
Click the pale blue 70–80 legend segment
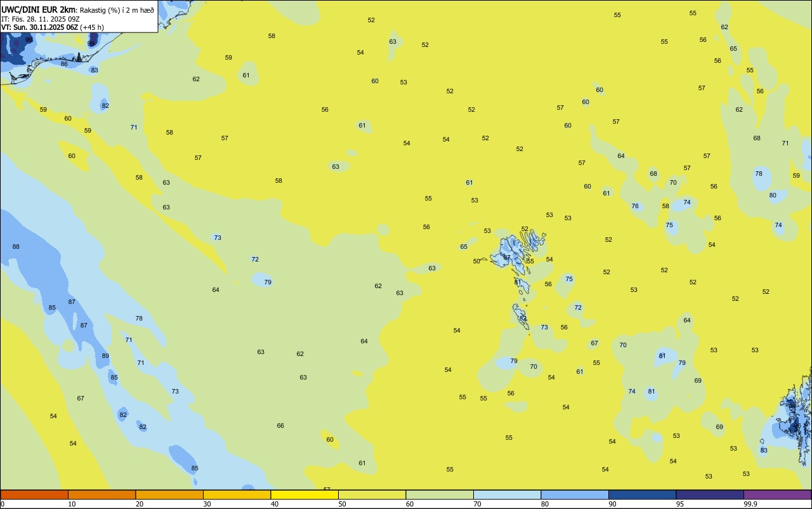point(507,494)
